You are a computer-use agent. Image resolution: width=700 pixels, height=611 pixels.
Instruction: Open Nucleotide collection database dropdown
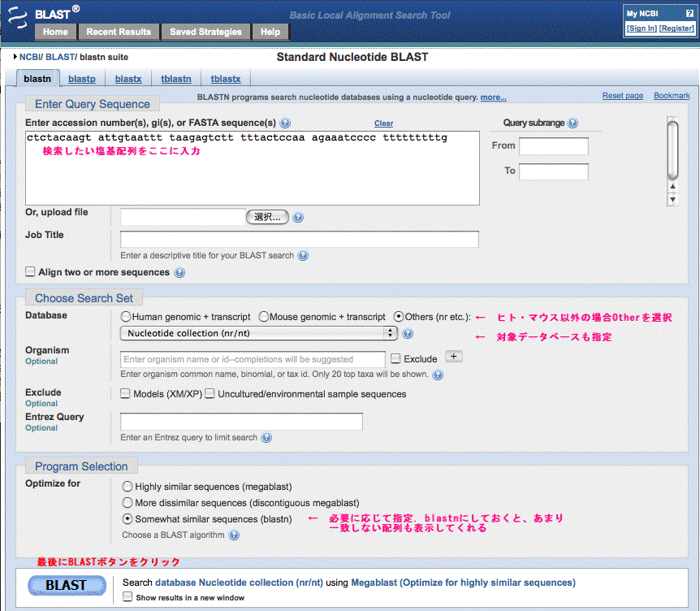point(258,333)
